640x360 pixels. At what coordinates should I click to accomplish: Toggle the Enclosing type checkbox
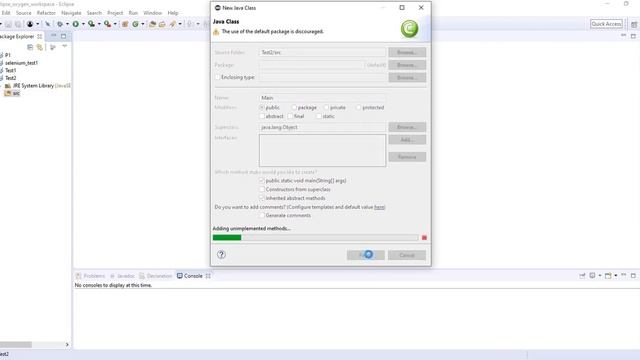tap(217, 77)
